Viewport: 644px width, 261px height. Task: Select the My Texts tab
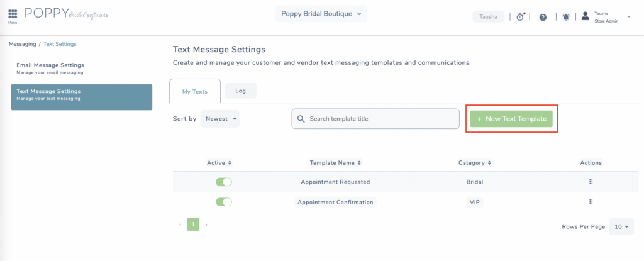point(195,91)
